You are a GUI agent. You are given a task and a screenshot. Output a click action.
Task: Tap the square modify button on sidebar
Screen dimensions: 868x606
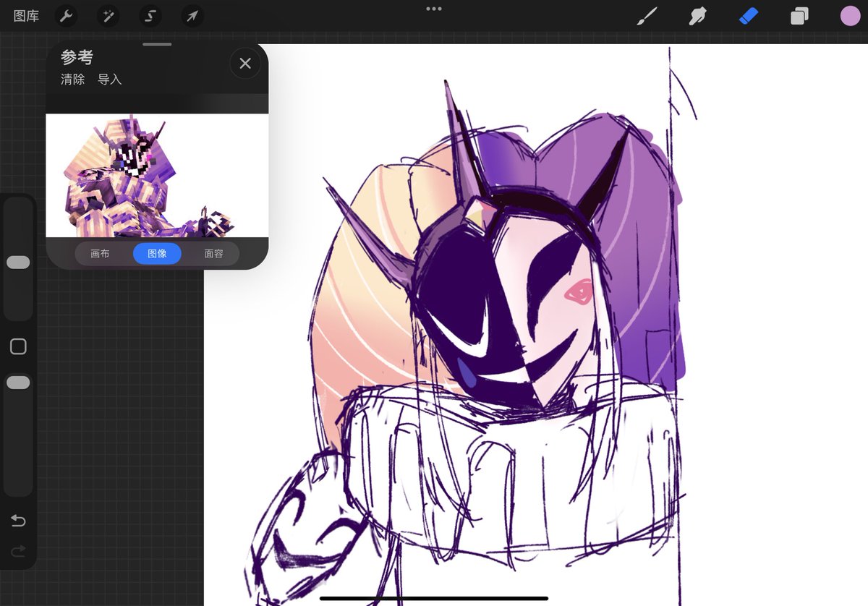[x=18, y=347]
